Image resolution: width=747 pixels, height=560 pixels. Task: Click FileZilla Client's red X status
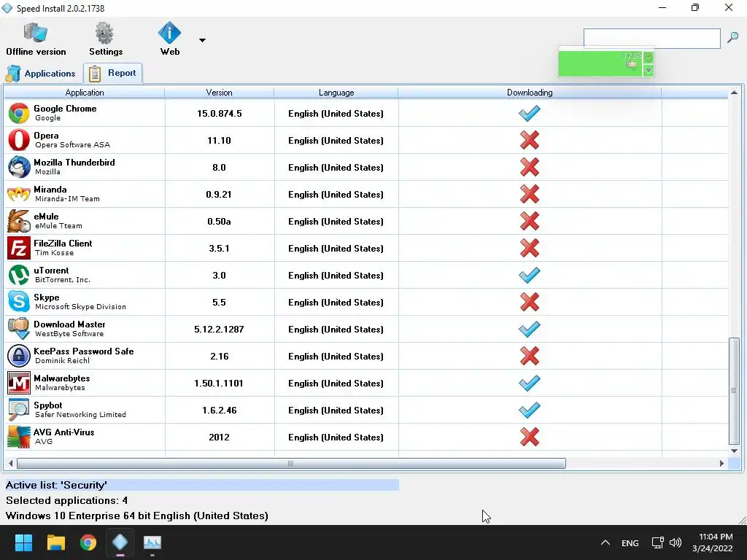[x=530, y=248]
